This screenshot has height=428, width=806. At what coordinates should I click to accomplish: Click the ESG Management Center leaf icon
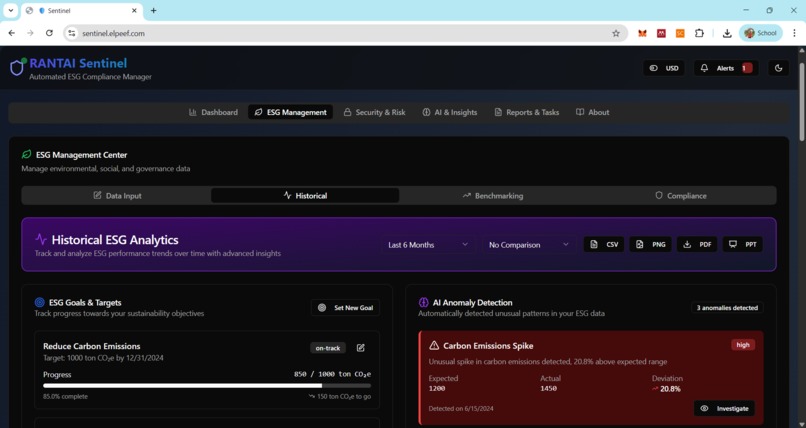[x=26, y=154]
